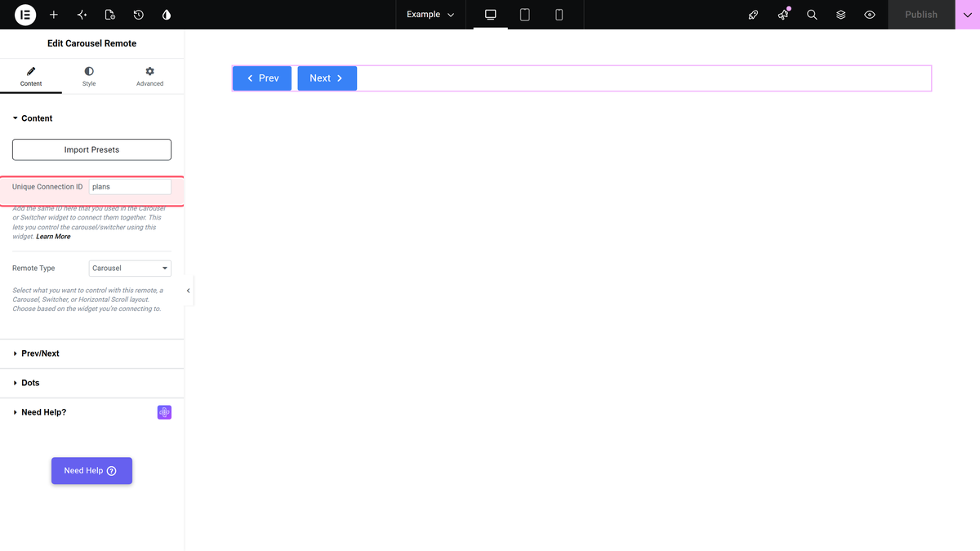Open page settings document icon
The height and width of the screenshot is (551, 980).
[110, 15]
